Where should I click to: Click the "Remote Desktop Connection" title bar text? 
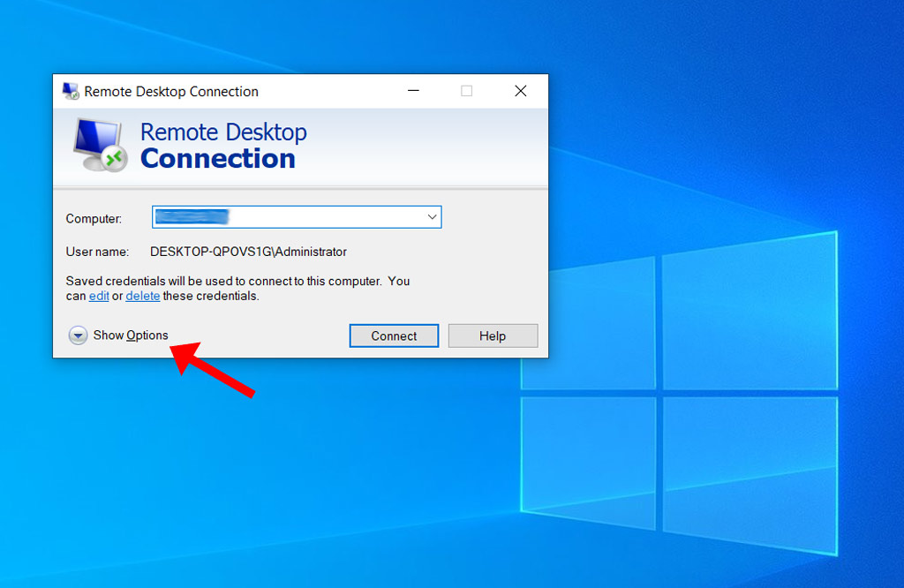tap(171, 92)
